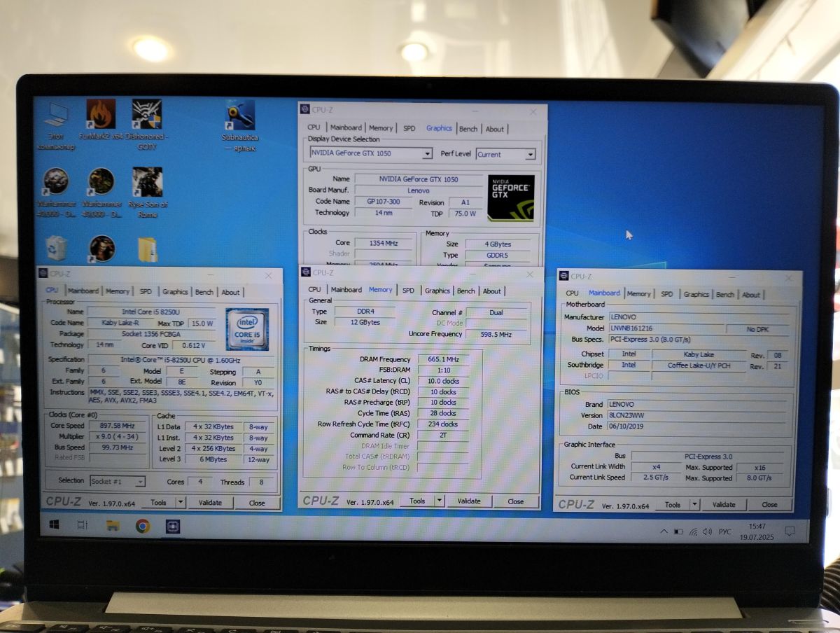Screen dimensions: 840x633
Task: Open the Graphics tab in the Mainboard window
Action: pyautogui.click(x=696, y=294)
